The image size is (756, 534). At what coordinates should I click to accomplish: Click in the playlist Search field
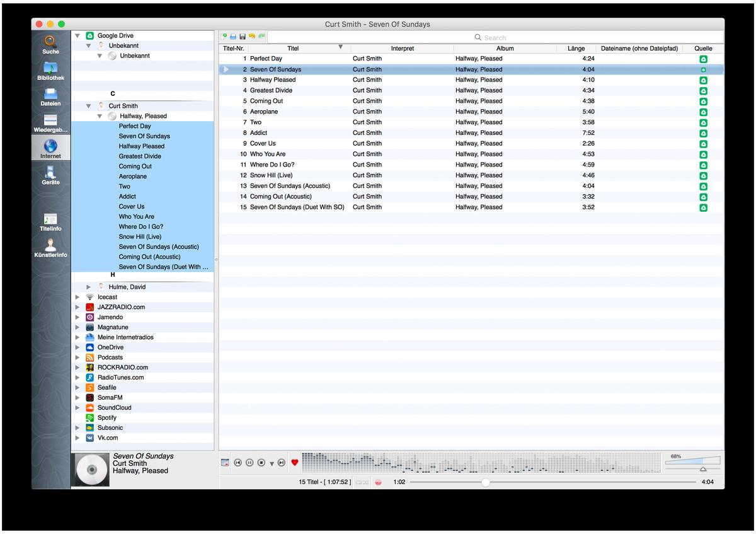[495, 37]
